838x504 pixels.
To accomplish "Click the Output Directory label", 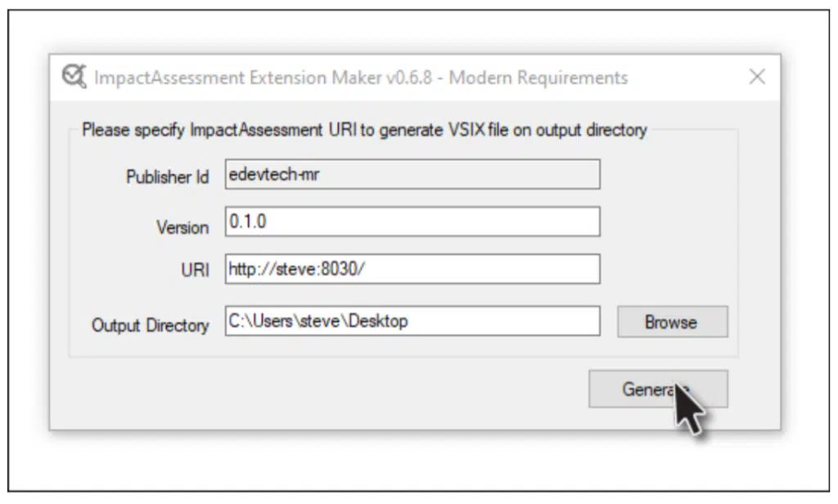I will [x=150, y=325].
